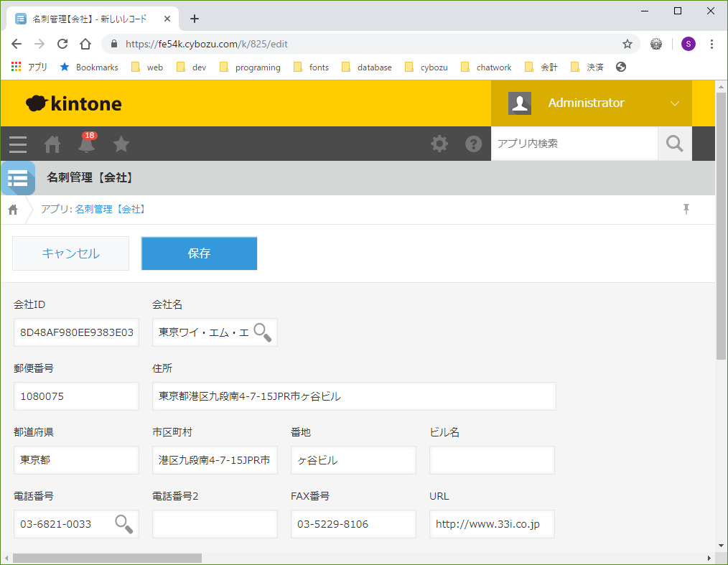The width and height of the screenshot is (728, 565).
Task: Expand the Administrator user dropdown
Action: pyautogui.click(x=675, y=103)
